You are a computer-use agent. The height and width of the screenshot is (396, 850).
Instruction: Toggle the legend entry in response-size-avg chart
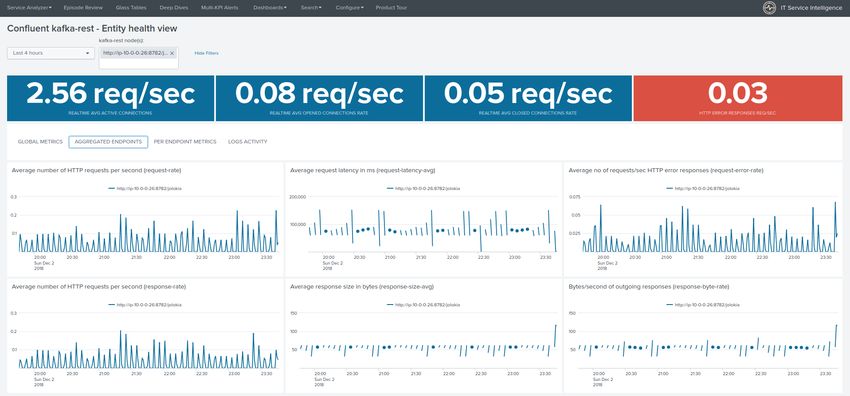[x=423, y=305]
